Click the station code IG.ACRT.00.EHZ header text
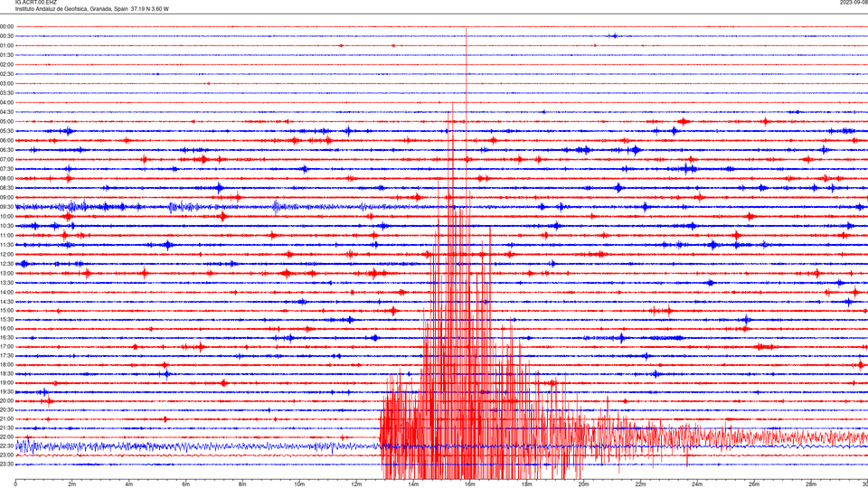 (x=36, y=3)
